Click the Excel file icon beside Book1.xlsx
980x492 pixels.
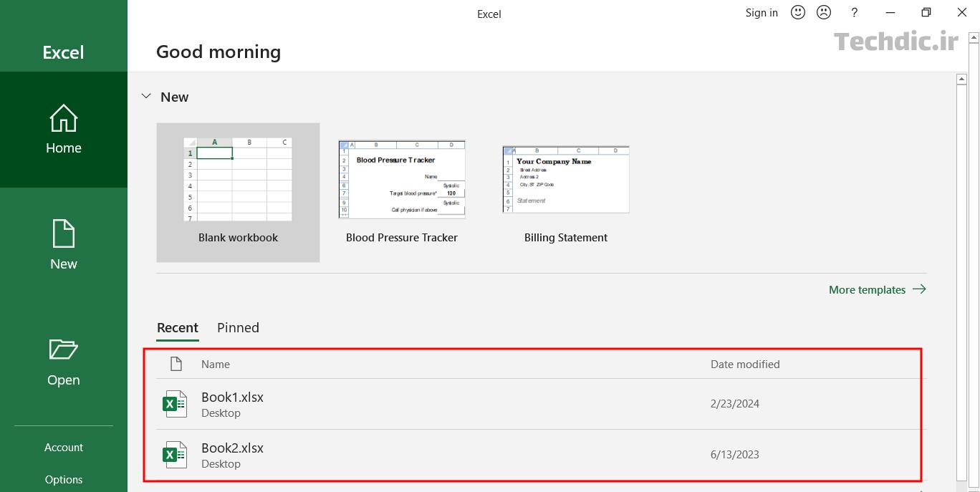click(175, 404)
